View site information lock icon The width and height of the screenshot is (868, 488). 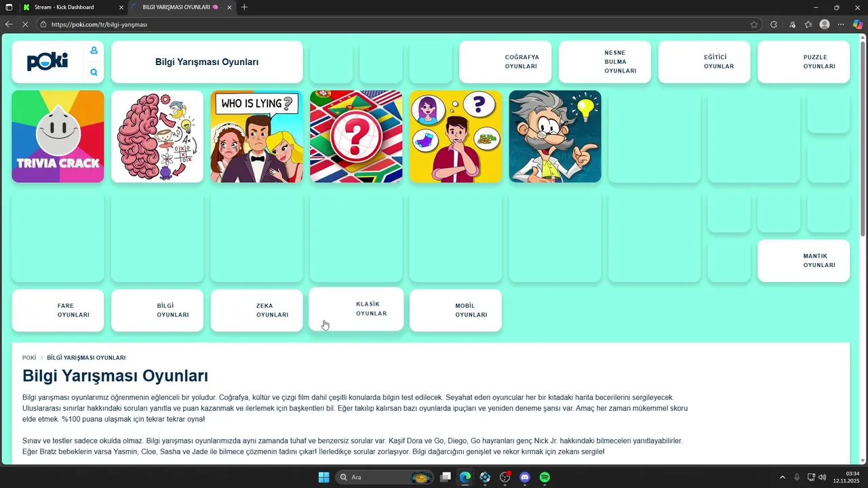43,24
